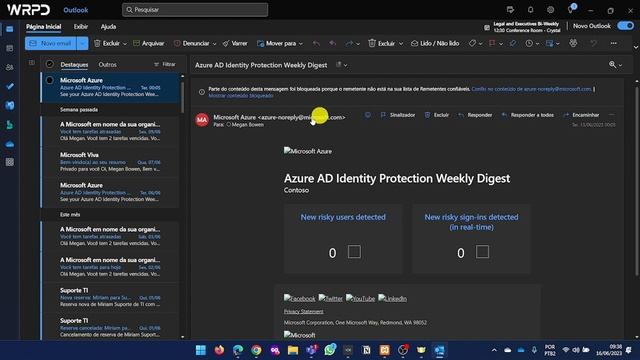This screenshot has width=640, height=360.
Task: Click the Viva Insights icon in ribbon
Action: pyautogui.click(x=573, y=43)
